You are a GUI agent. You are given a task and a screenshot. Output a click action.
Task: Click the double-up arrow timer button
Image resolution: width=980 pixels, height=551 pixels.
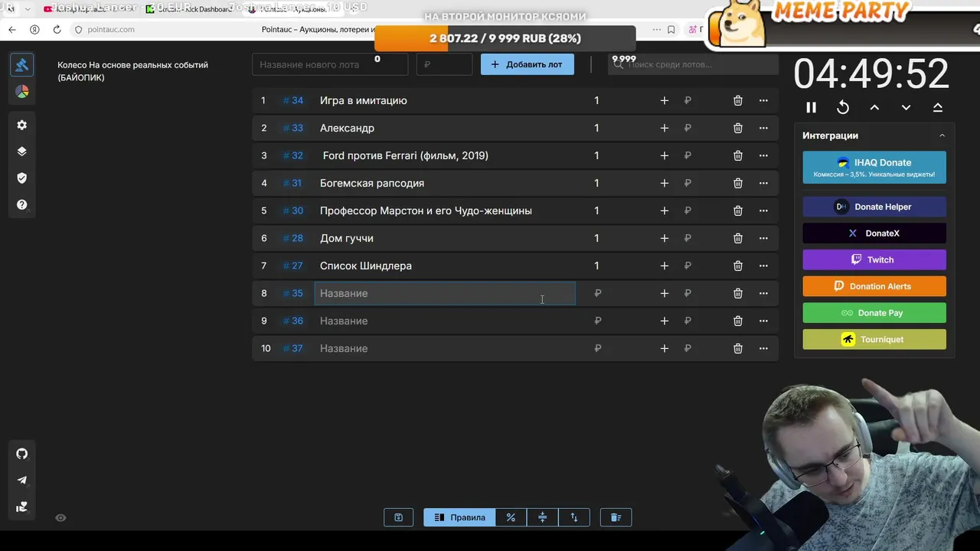937,108
